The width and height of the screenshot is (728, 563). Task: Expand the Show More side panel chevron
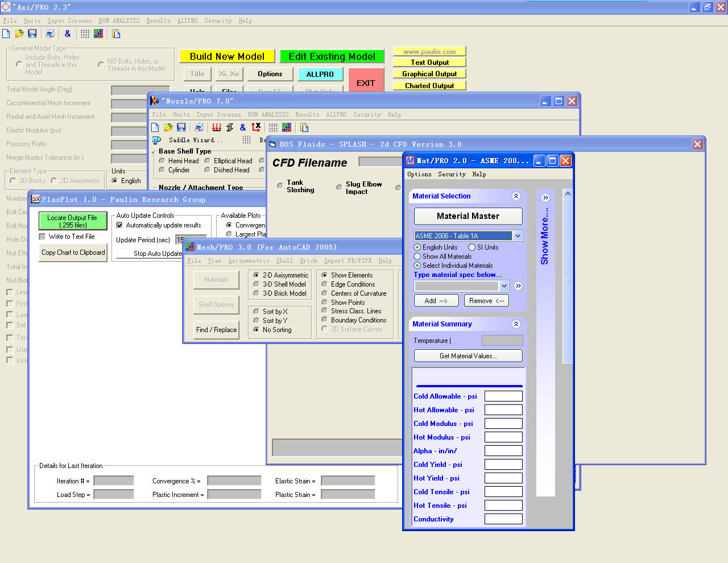(545, 198)
